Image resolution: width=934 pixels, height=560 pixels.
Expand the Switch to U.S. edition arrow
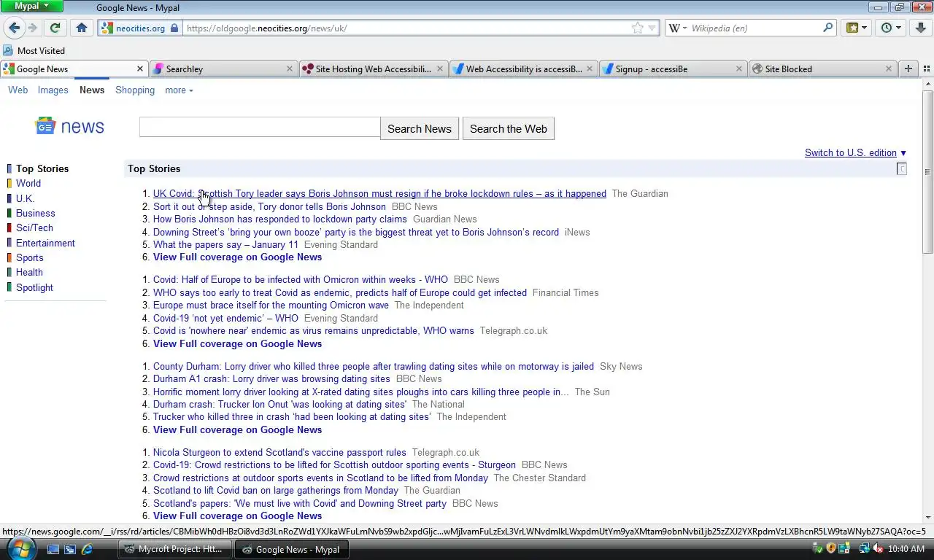click(903, 153)
